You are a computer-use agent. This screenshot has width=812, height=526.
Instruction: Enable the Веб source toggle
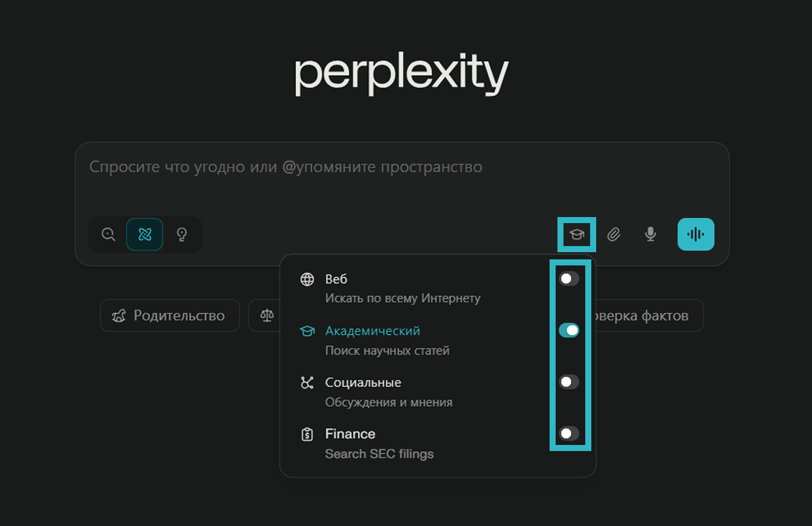pos(569,279)
